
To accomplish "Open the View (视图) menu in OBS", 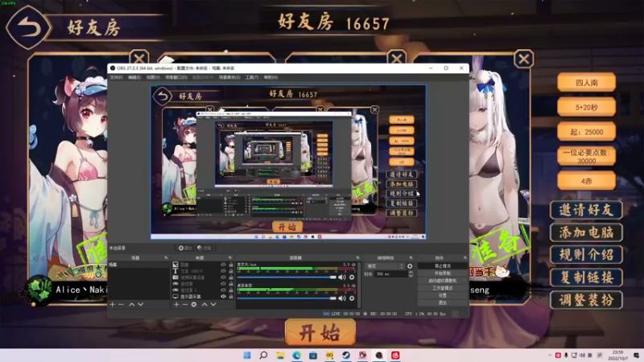I will (153, 77).
